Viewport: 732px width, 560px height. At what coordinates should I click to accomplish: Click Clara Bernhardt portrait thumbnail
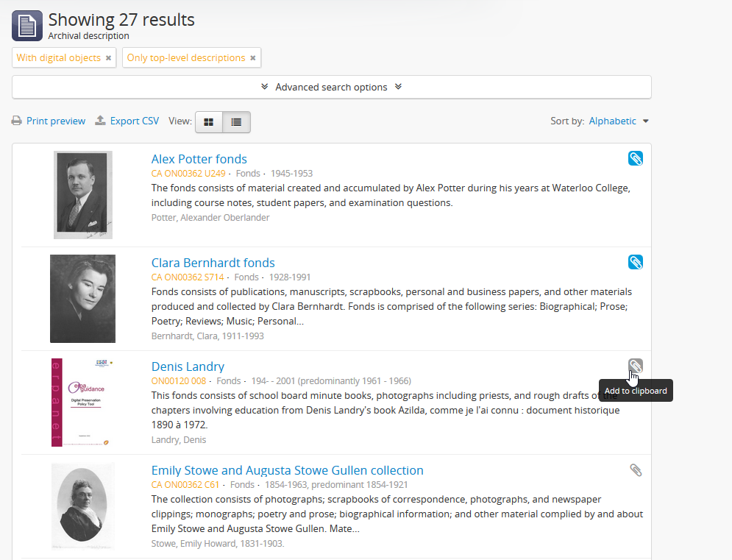pyautogui.click(x=82, y=299)
